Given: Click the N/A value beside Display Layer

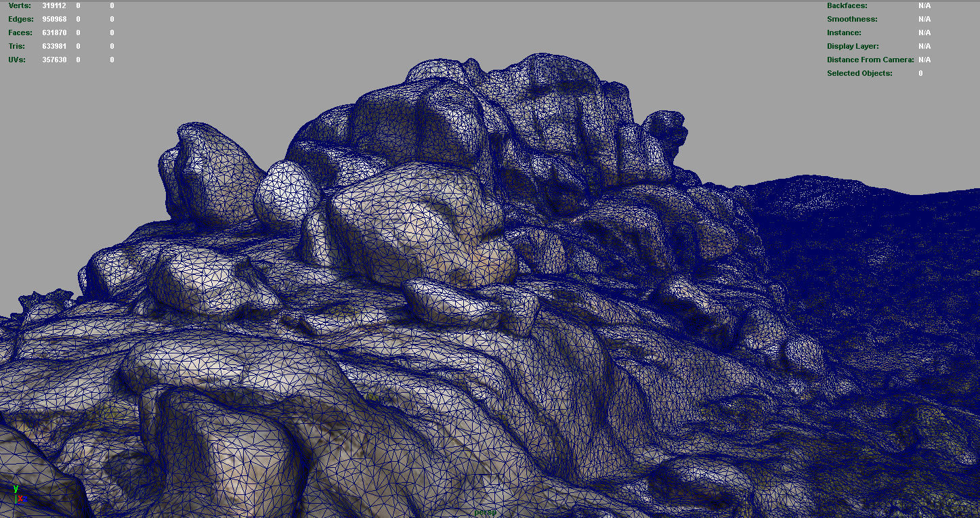Looking at the screenshot, I should [924, 46].
